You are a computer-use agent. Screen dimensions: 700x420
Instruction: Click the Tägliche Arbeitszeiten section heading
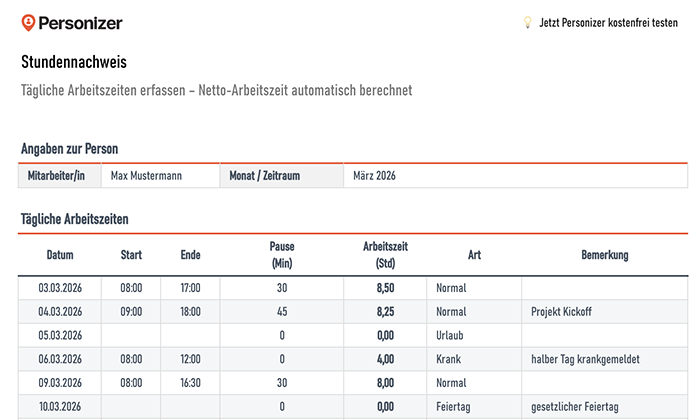point(75,219)
